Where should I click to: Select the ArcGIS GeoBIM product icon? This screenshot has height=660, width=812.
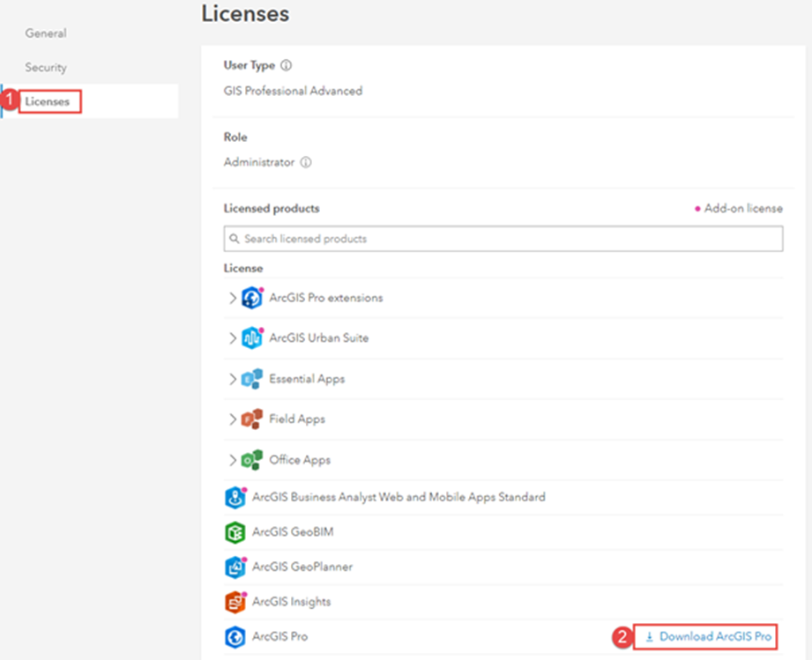(235, 531)
